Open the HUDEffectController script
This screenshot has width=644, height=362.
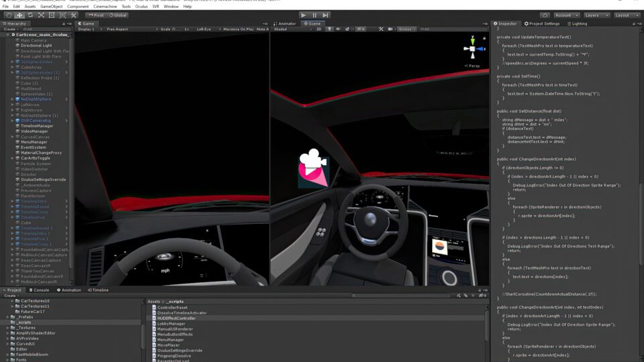pyautogui.click(x=176, y=318)
